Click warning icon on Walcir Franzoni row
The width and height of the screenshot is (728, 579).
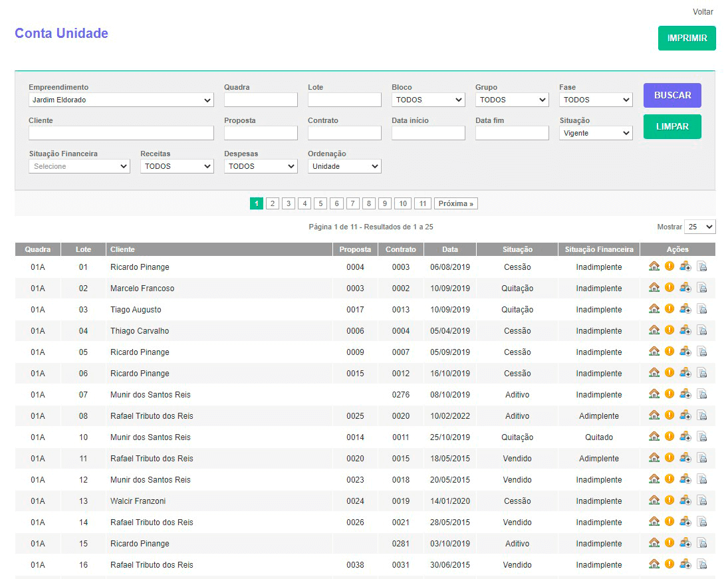tap(669, 501)
